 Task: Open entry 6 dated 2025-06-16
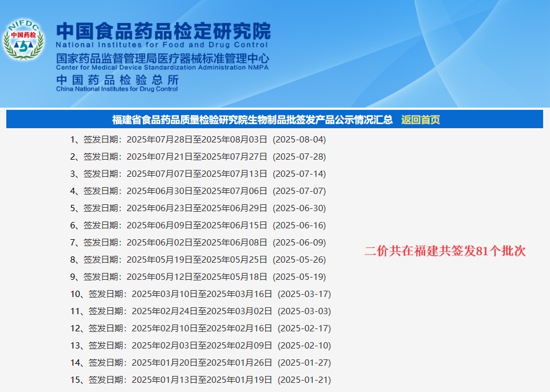(x=198, y=225)
